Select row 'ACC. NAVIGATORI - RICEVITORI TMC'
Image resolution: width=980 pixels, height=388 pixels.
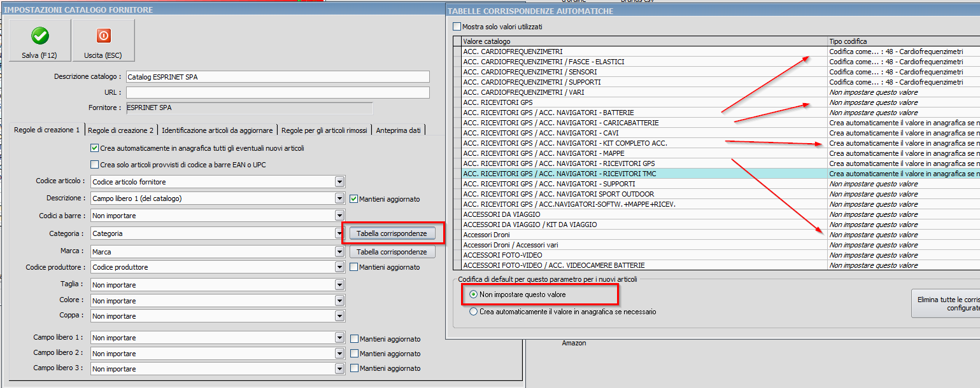tap(716, 174)
